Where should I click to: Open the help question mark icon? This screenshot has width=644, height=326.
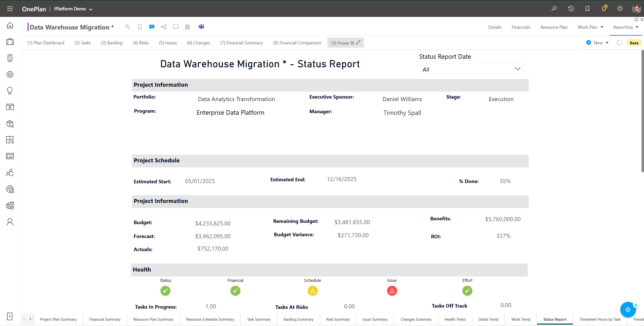click(620, 9)
